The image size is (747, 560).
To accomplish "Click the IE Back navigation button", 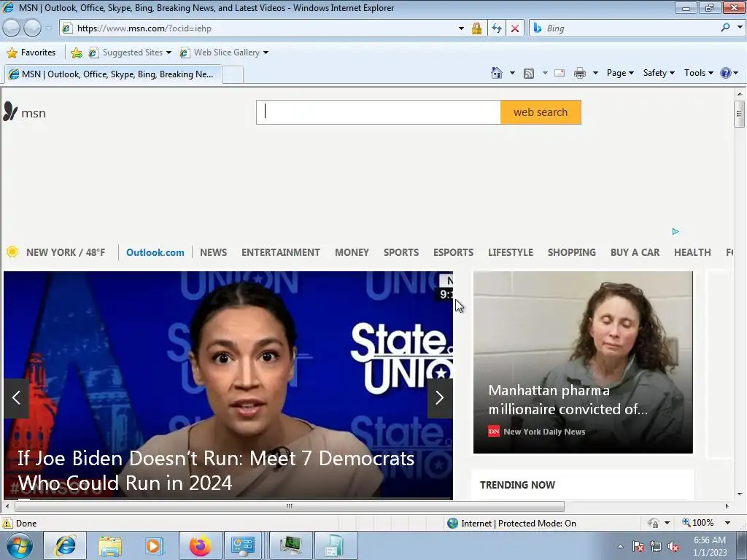I will coord(11,28).
